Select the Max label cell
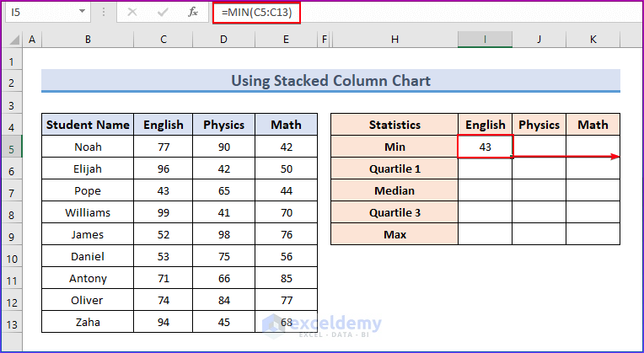The image size is (644, 353). [x=394, y=234]
